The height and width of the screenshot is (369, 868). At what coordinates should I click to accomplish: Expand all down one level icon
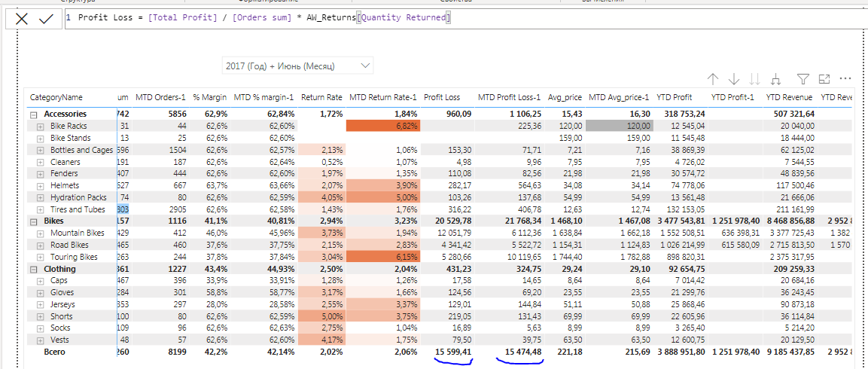pyautogui.click(x=775, y=79)
